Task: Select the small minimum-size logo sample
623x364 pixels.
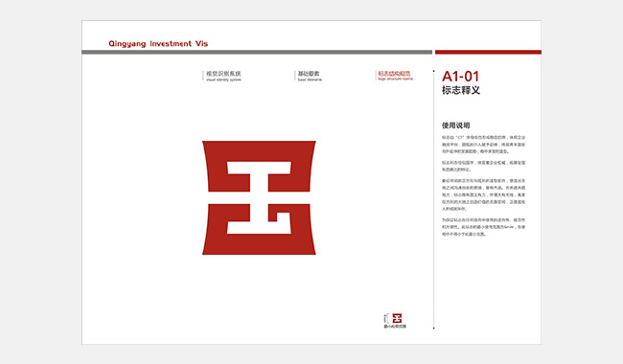Action: point(397,318)
